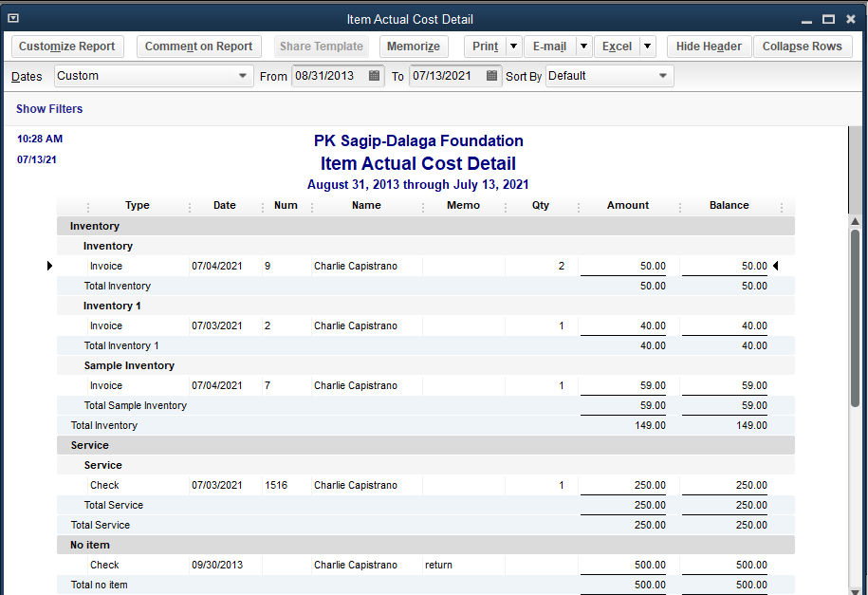Open the To date calendar picker
The height and width of the screenshot is (595, 868).
(x=491, y=76)
